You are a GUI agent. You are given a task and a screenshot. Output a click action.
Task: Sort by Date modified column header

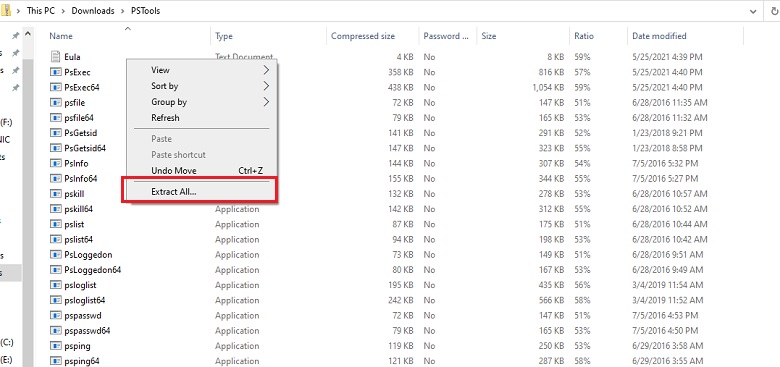click(659, 36)
